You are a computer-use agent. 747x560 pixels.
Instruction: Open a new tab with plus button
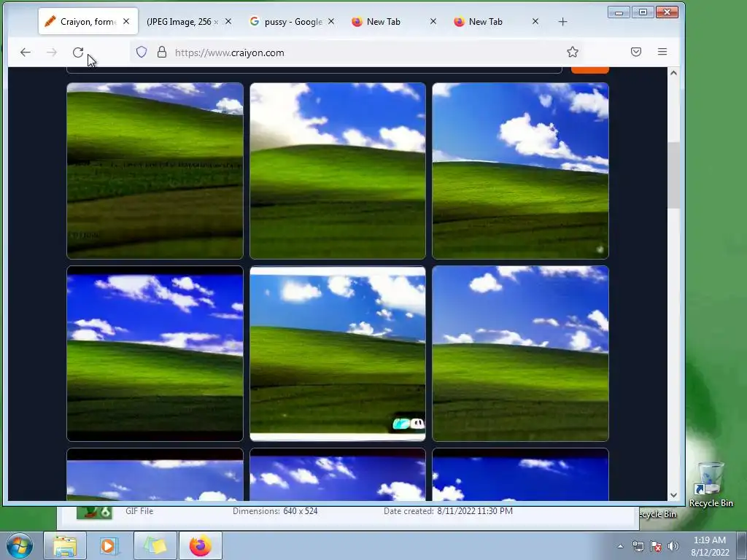tap(562, 21)
